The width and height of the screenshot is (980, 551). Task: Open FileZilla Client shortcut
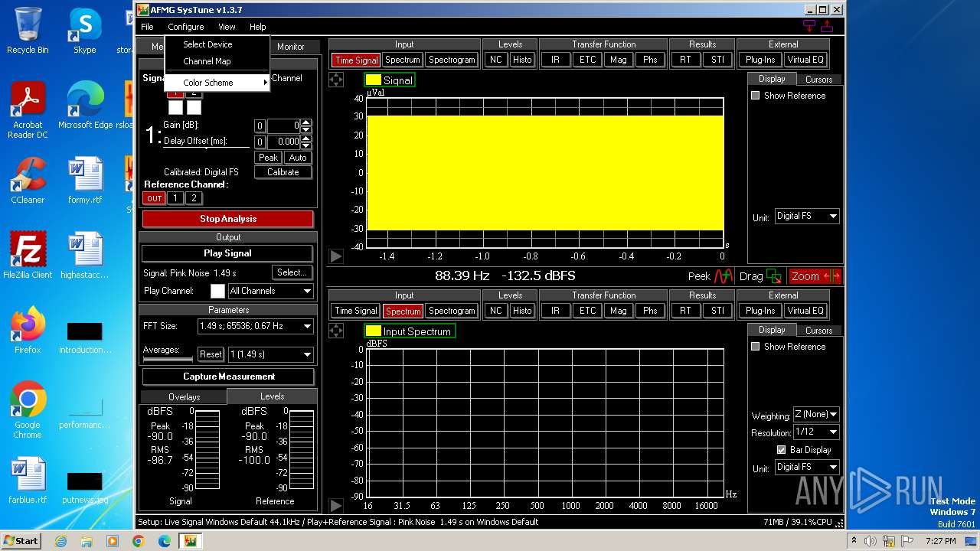pos(28,256)
